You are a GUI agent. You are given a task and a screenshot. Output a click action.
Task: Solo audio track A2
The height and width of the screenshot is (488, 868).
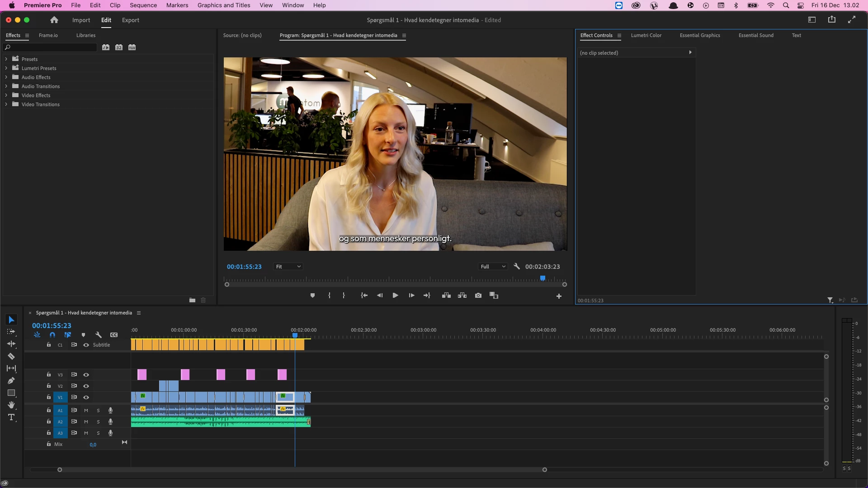pyautogui.click(x=98, y=422)
